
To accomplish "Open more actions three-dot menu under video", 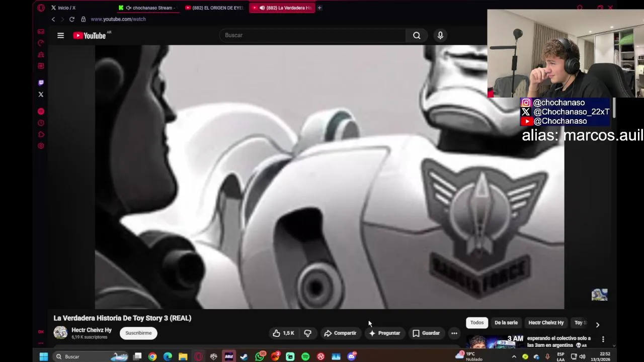I will (454, 333).
